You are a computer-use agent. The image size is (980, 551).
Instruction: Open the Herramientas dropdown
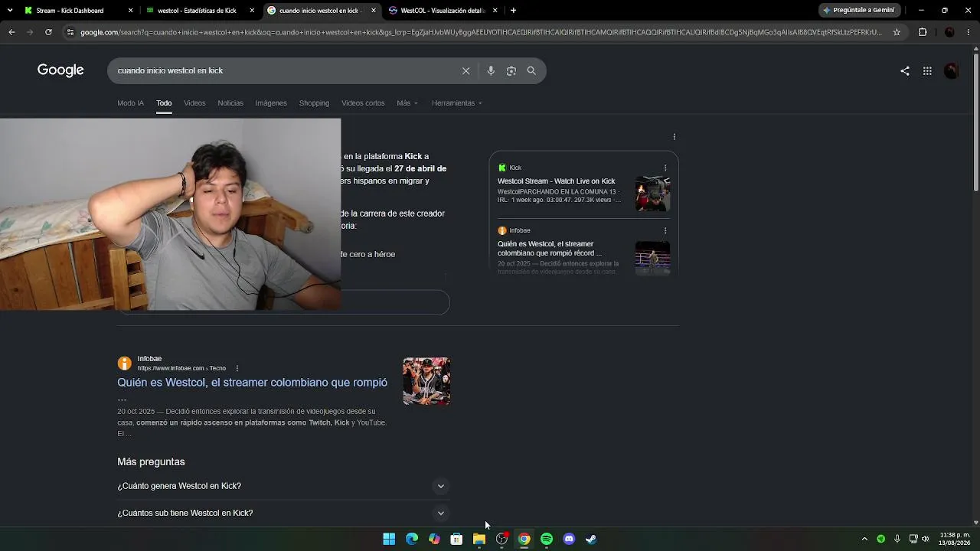(456, 103)
